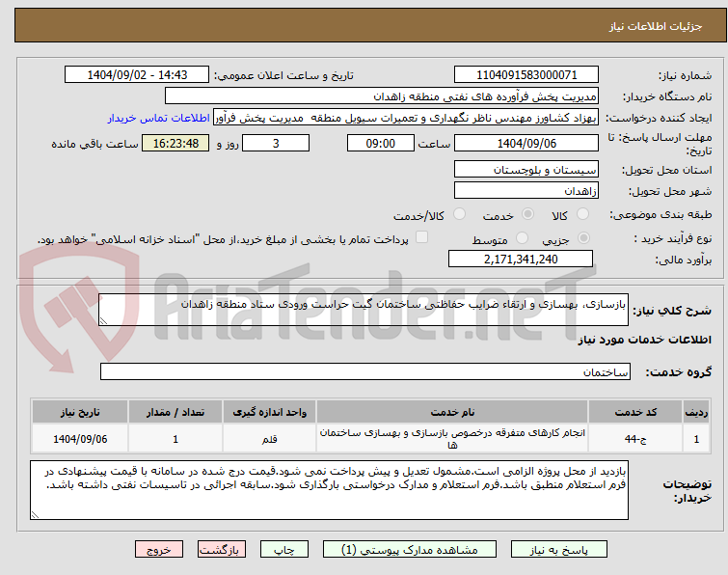Viewport: 728px width, 575px height.
Task: Click service code cell ج-44
Action: (635, 439)
